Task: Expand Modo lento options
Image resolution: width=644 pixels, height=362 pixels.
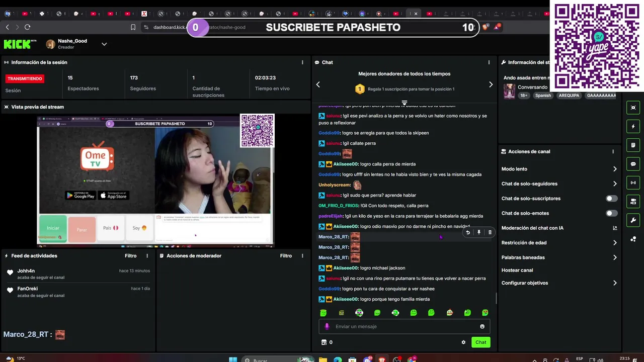Action: pos(615,169)
